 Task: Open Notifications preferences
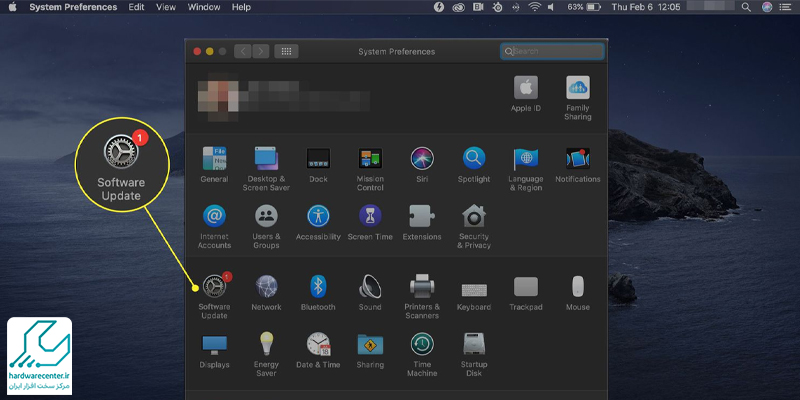click(578, 165)
